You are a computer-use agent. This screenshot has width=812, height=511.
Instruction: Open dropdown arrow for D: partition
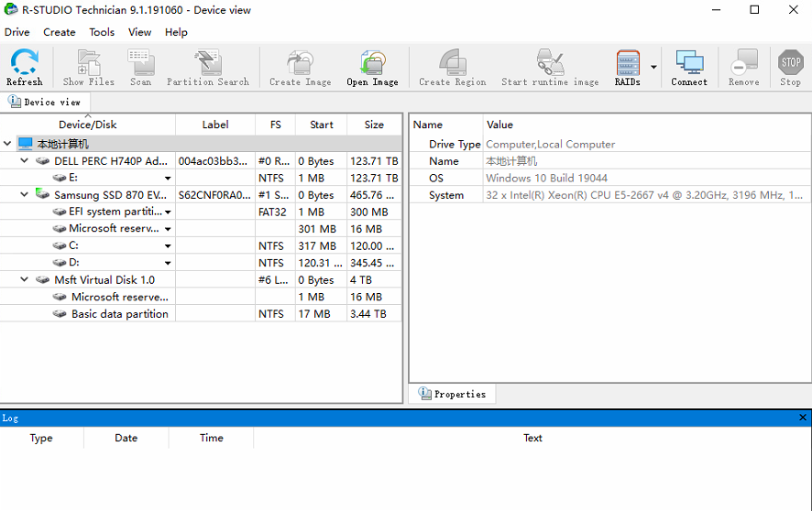click(x=168, y=263)
